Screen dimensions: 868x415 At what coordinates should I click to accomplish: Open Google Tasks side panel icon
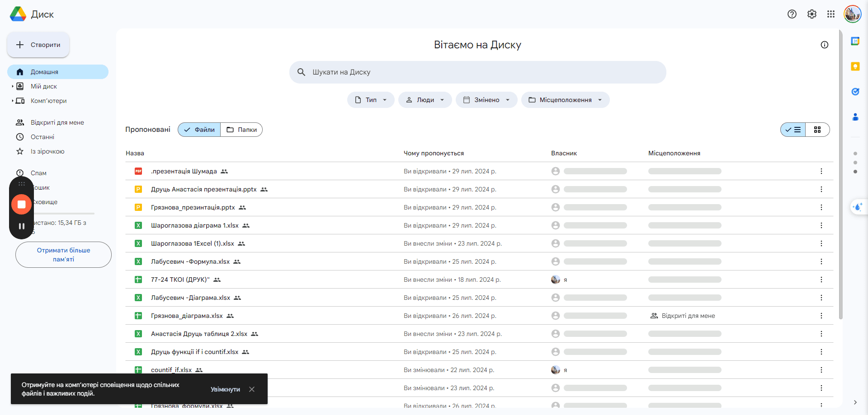pyautogui.click(x=855, y=92)
